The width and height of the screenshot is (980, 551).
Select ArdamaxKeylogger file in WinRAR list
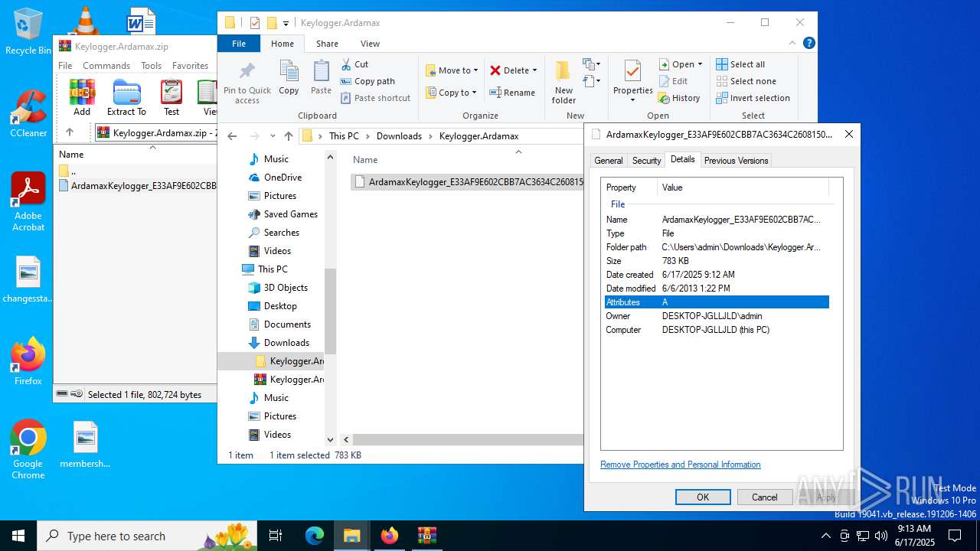pos(139,185)
